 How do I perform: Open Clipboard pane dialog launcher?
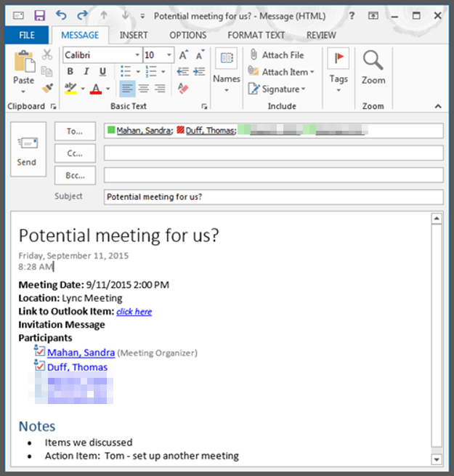pos(54,106)
